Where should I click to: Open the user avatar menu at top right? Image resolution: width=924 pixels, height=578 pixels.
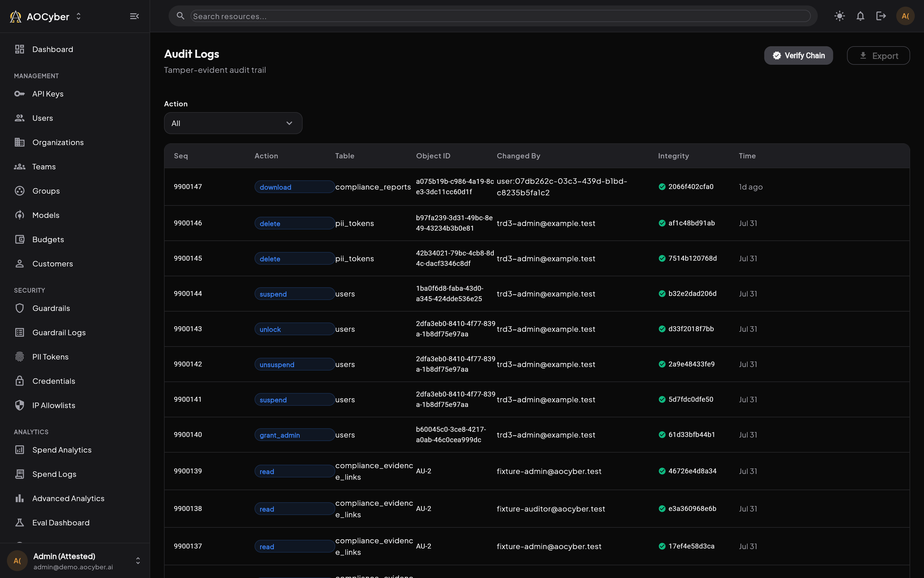(x=905, y=16)
